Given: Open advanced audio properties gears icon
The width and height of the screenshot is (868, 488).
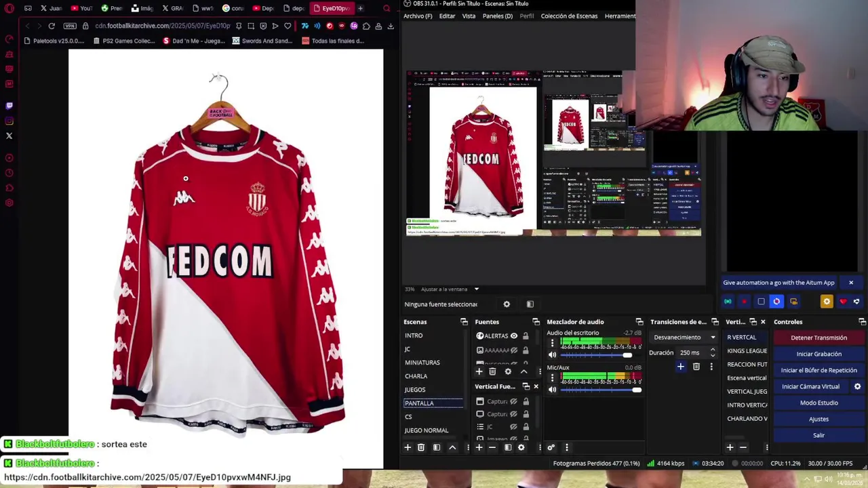Looking at the screenshot, I should [551, 447].
